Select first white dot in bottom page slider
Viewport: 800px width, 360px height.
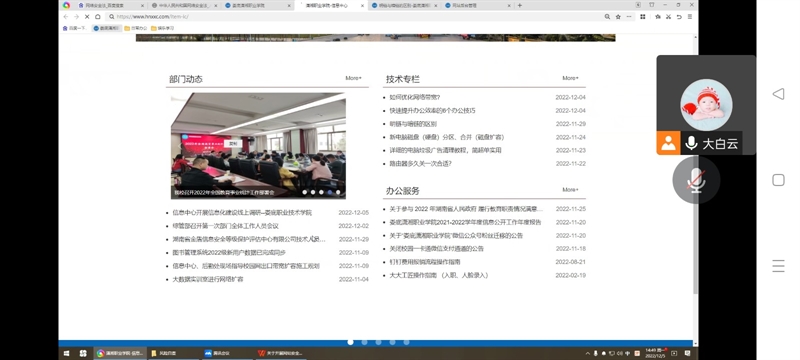[351, 342]
